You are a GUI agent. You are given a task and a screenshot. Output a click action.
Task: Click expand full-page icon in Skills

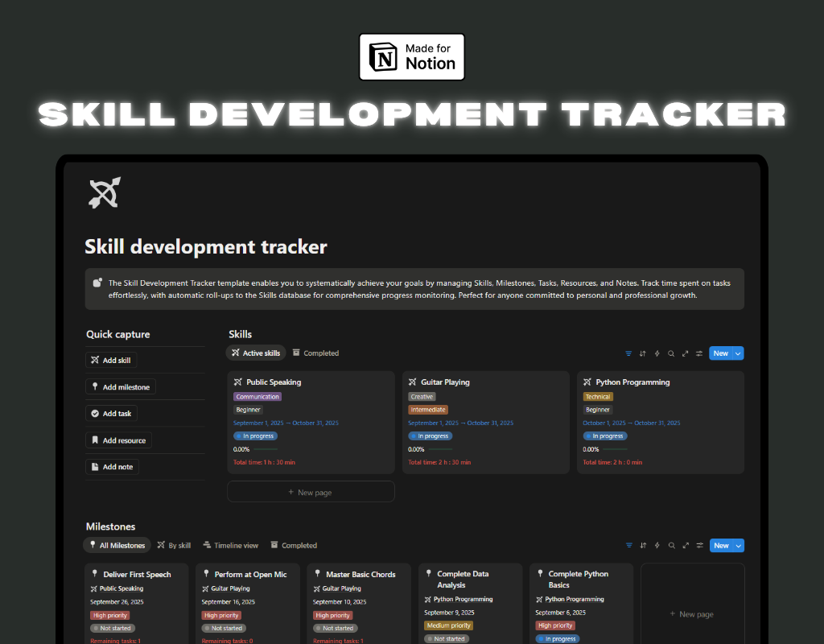686,354
